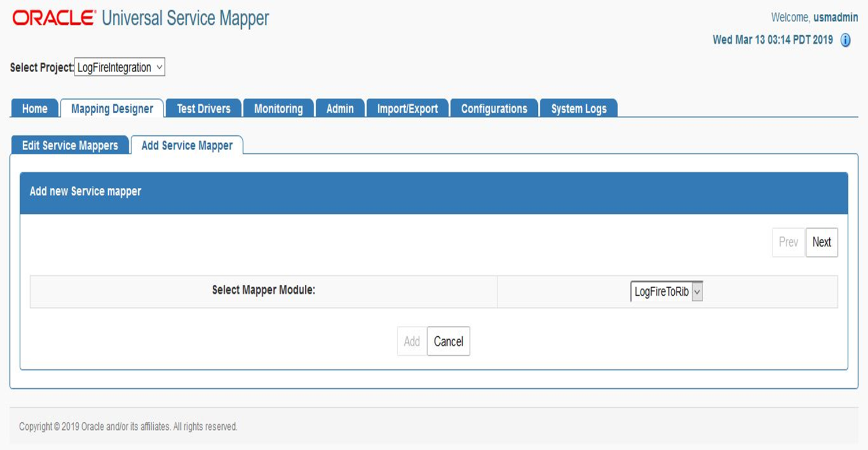Click the 'Select Project:' label

(x=42, y=68)
